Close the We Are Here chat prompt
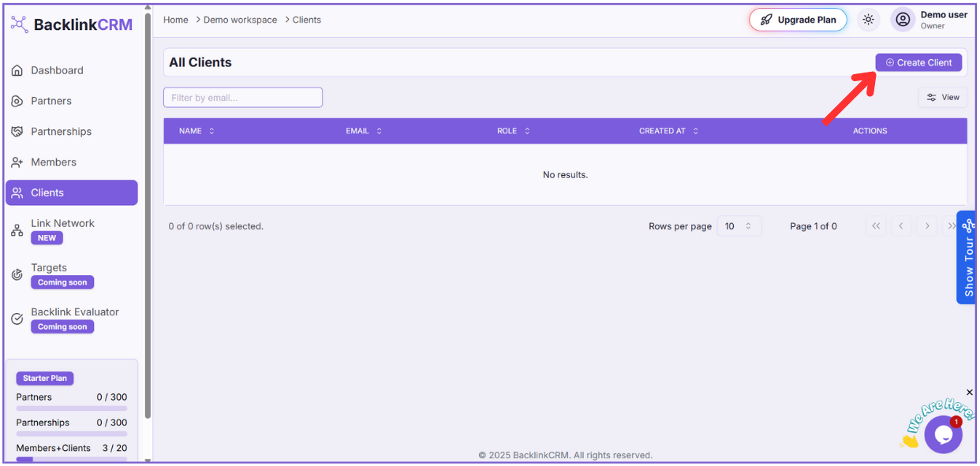 coord(970,393)
